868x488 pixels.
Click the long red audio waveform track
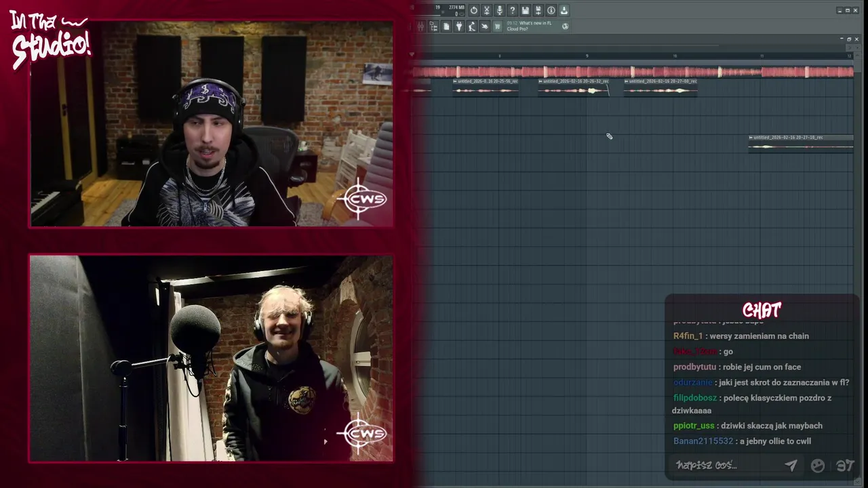[x=633, y=72]
